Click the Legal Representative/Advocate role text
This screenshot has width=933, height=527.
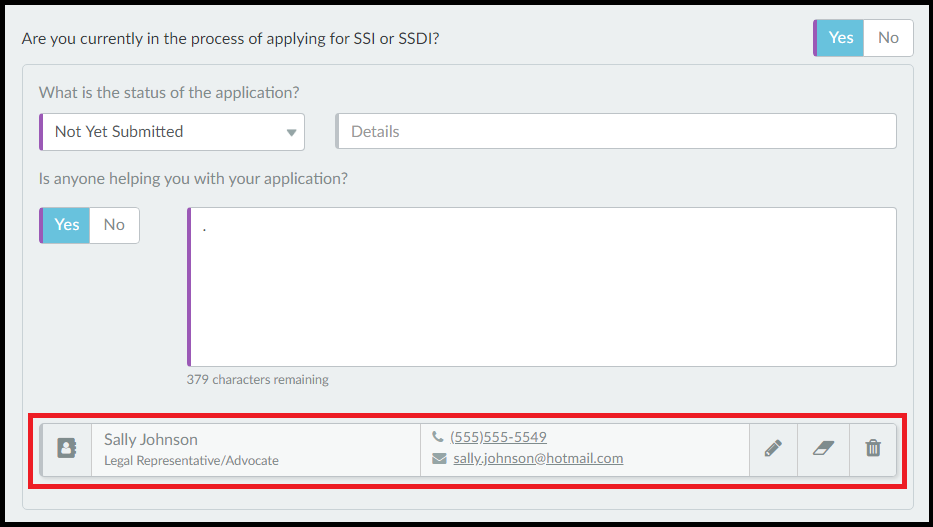pos(191,461)
